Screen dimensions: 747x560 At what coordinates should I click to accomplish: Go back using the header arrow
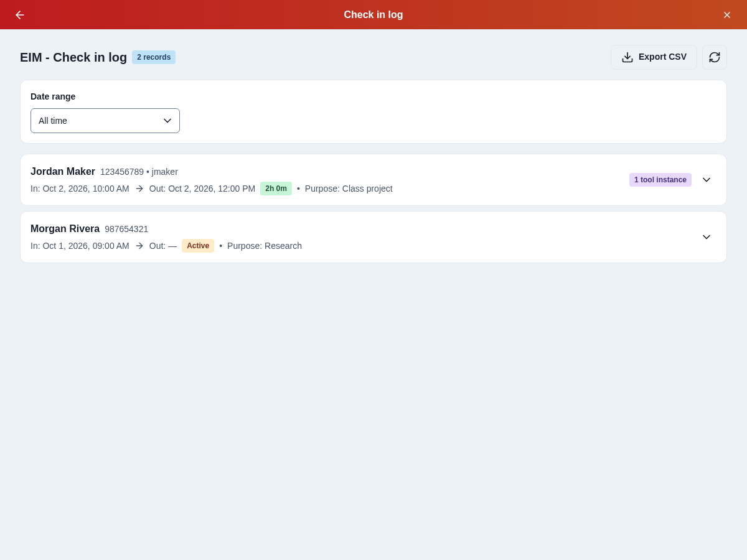[20, 15]
